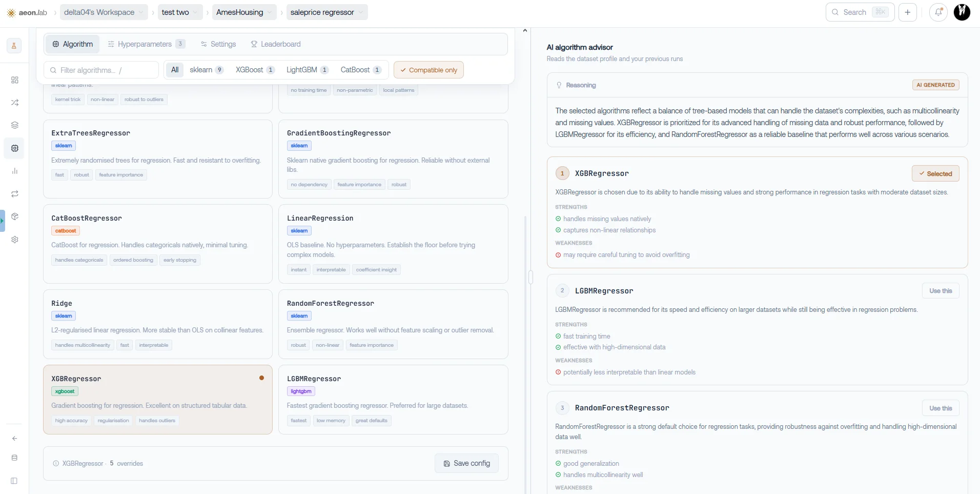Select the LGBMRegressor algorithm card
The height and width of the screenshot is (494, 980).
393,400
